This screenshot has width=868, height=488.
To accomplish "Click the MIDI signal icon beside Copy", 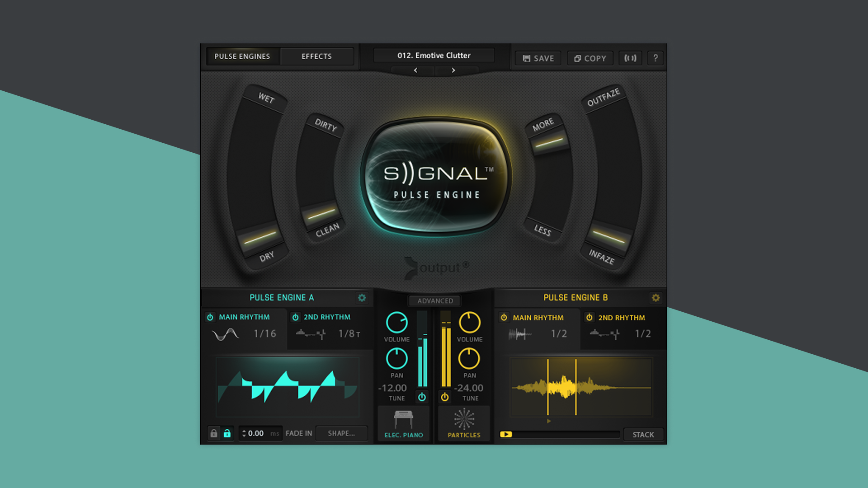I will click(630, 58).
